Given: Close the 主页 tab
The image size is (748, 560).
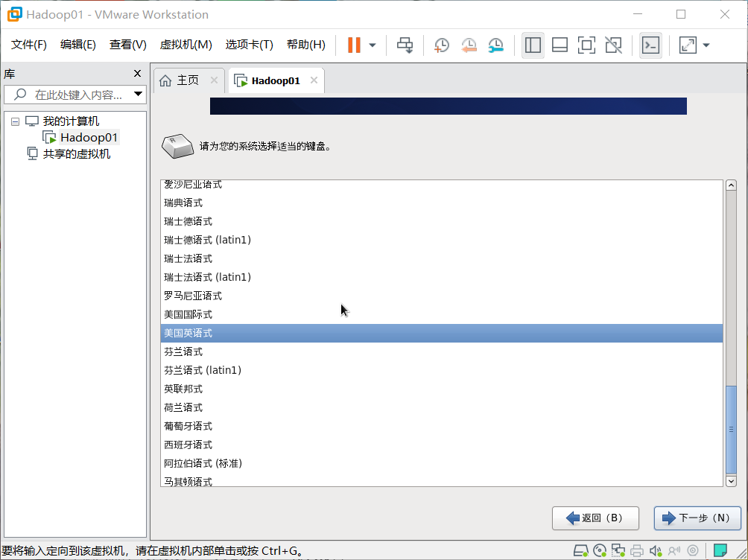Looking at the screenshot, I should click(214, 80).
